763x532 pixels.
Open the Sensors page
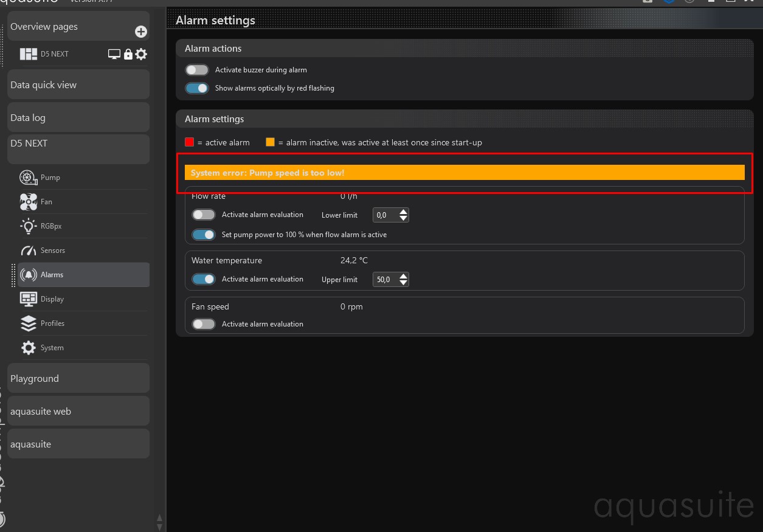[83, 250]
